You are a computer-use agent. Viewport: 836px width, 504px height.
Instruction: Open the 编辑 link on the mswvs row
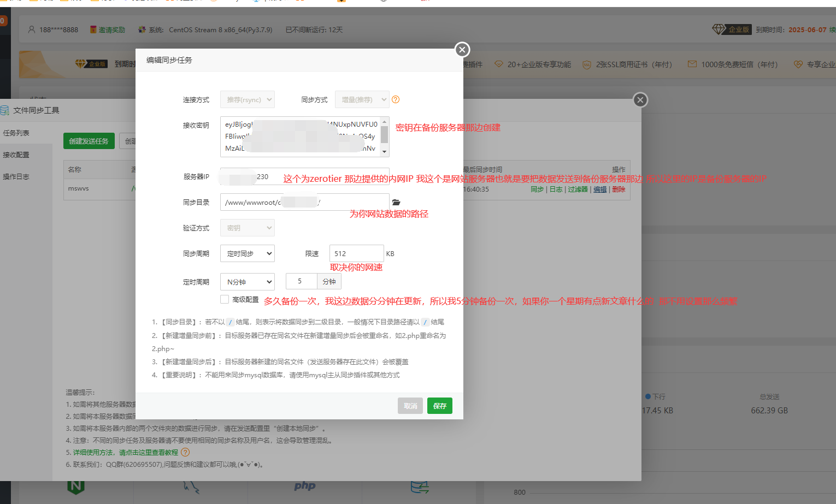click(599, 189)
